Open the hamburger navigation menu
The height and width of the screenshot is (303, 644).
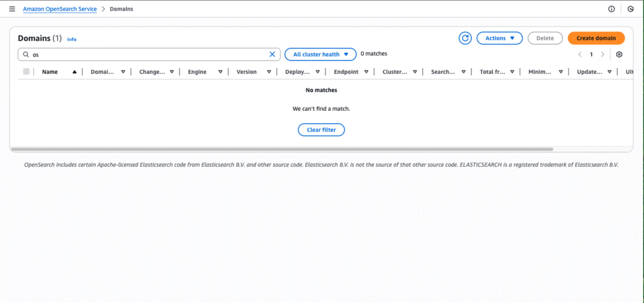pyautogui.click(x=12, y=9)
